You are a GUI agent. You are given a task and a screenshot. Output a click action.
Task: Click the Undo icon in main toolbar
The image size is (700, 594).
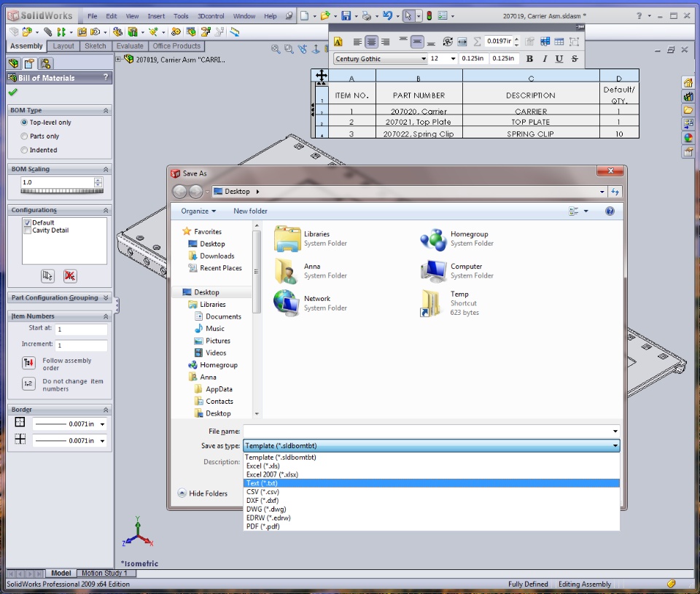387,15
